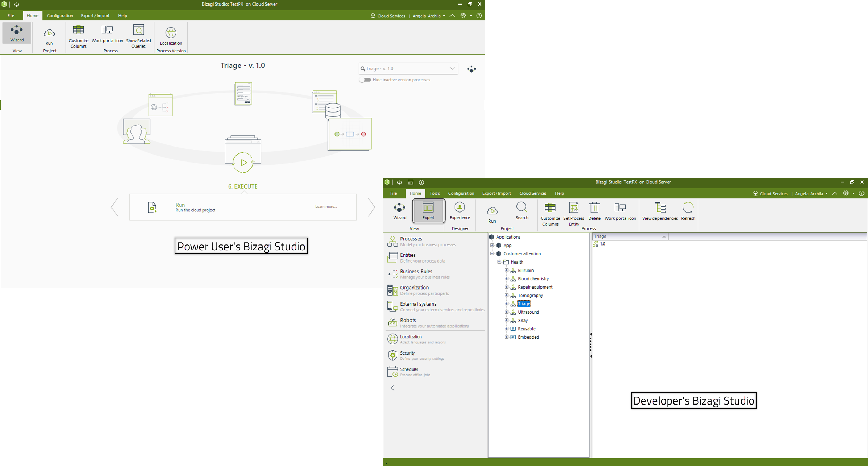Click Work portal icon in Power User's ribbon

[107, 34]
